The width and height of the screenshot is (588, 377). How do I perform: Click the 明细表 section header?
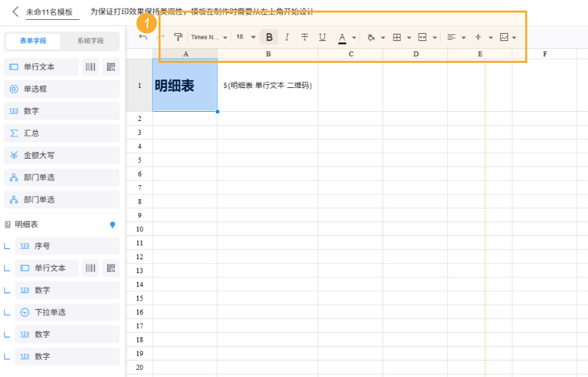point(26,225)
